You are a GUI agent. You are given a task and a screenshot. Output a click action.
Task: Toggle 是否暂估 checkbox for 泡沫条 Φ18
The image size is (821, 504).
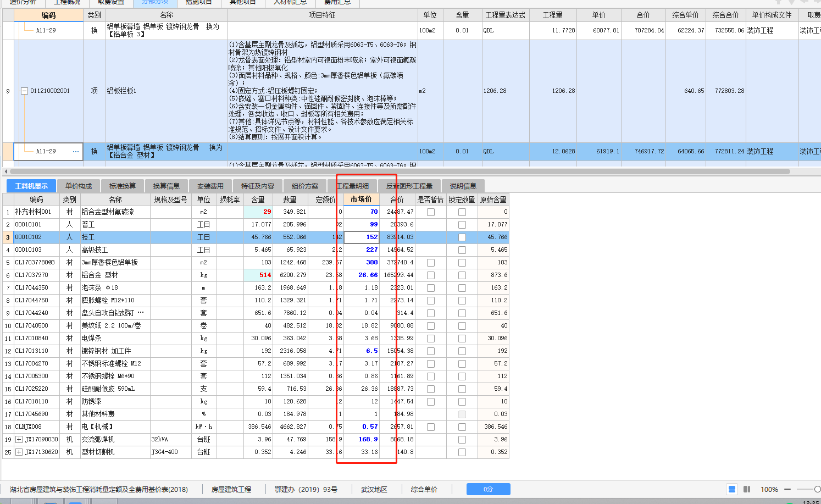[x=431, y=288]
